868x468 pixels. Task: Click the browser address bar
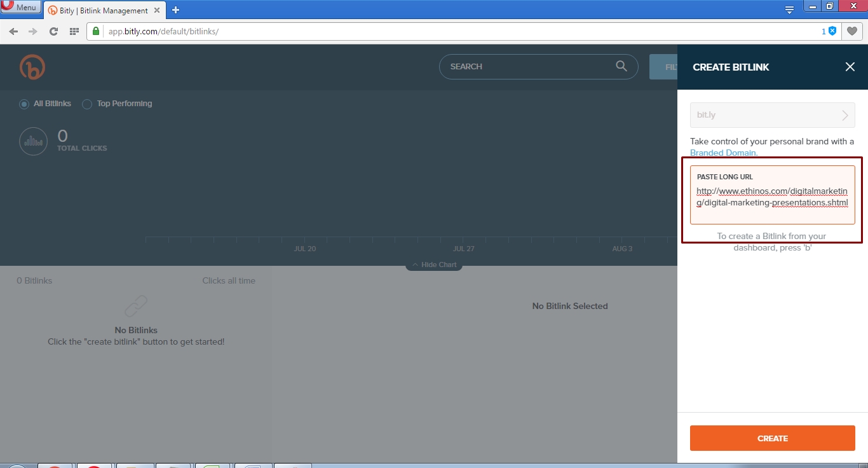[x=464, y=31]
